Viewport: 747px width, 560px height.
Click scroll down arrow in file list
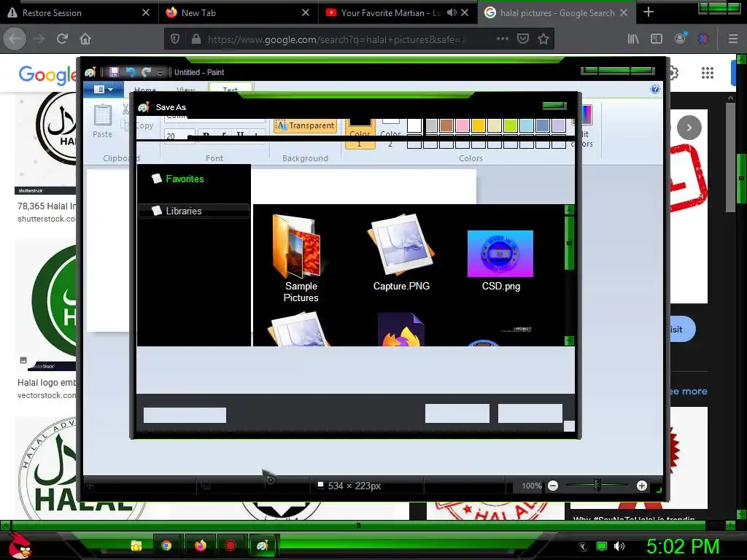569,341
